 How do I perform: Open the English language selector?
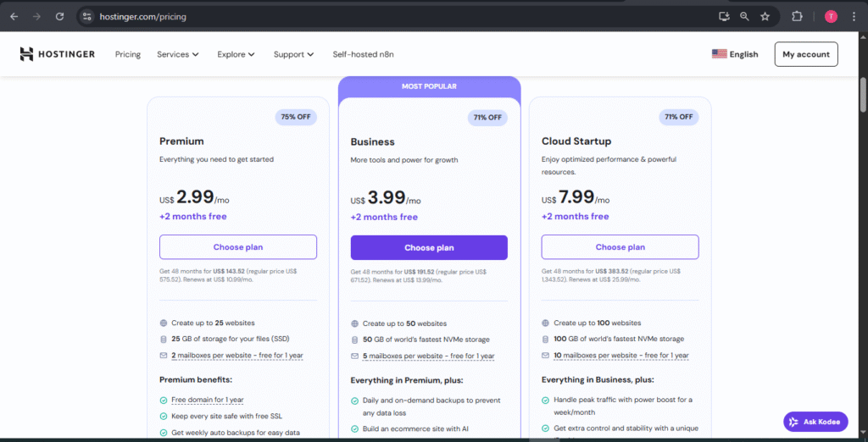735,54
